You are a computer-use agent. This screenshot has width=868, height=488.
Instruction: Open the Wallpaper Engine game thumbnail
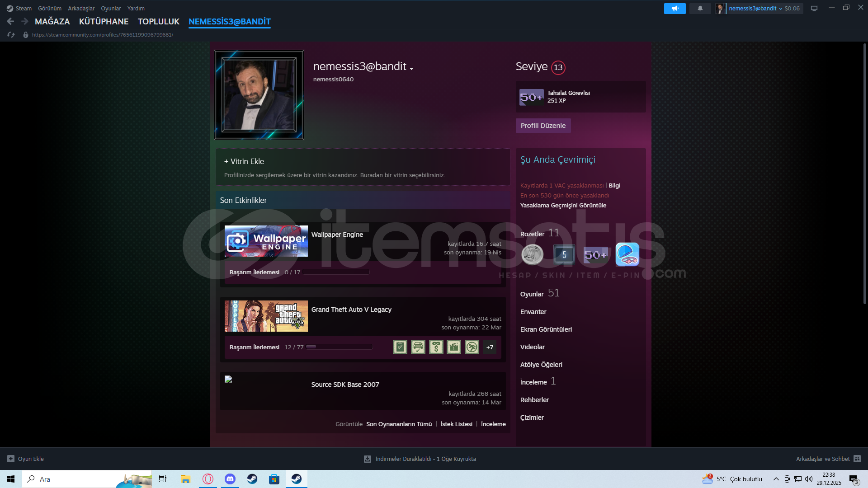(x=266, y=241)
